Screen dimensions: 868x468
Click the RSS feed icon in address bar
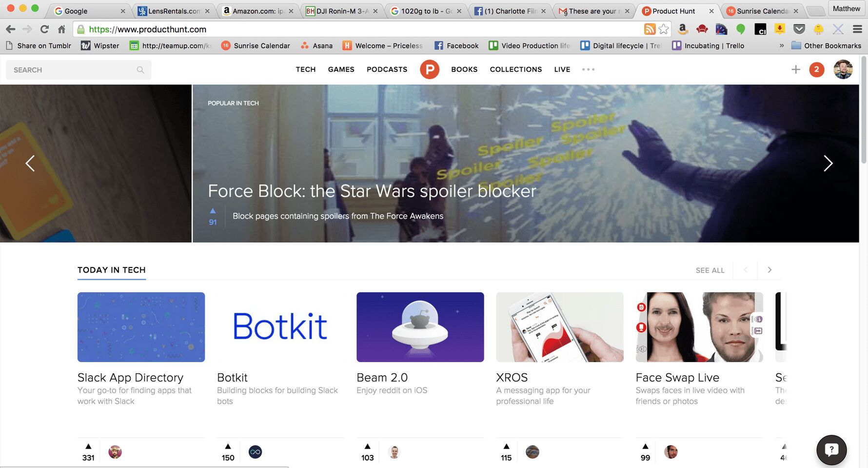[x=650, y=29]
